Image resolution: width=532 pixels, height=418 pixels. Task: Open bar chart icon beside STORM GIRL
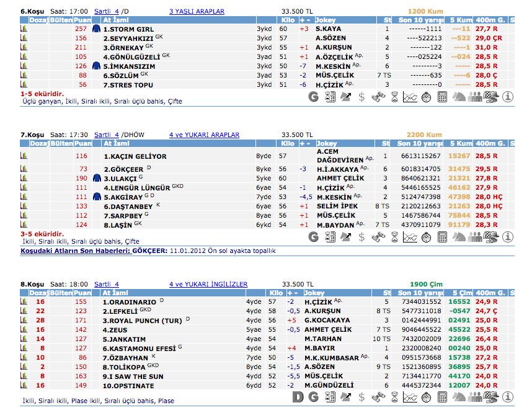tap(24, 29)
